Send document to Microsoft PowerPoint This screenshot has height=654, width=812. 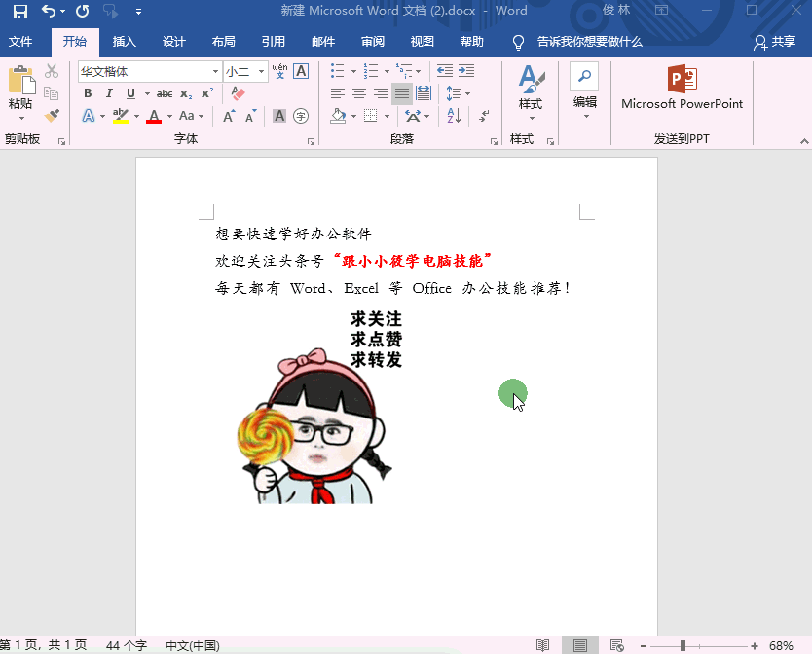point(682,88)
